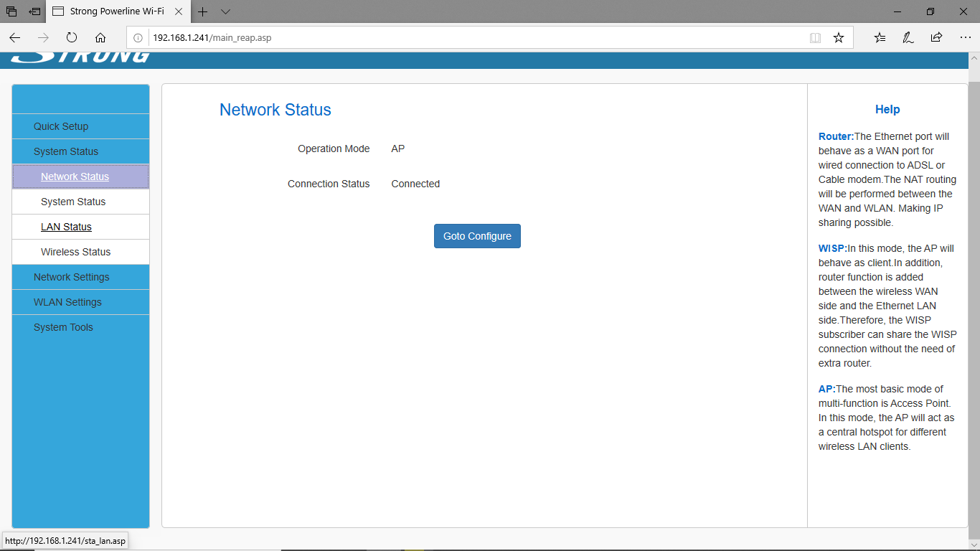Open System Status submenu page

(x=81, y=202)
